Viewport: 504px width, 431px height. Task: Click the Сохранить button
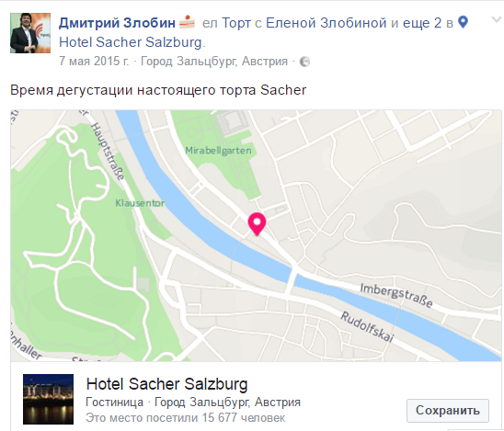tap(448, 411)
